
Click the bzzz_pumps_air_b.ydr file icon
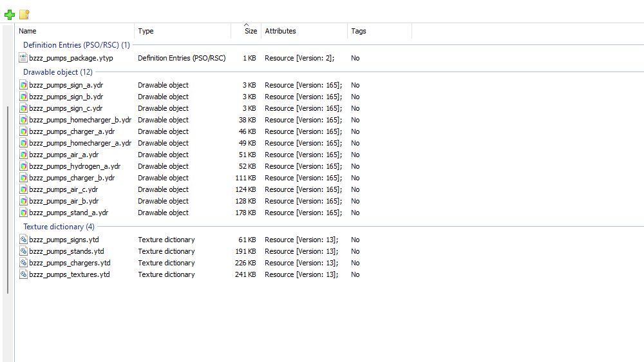pyautogui.click(x=23, y=201)
